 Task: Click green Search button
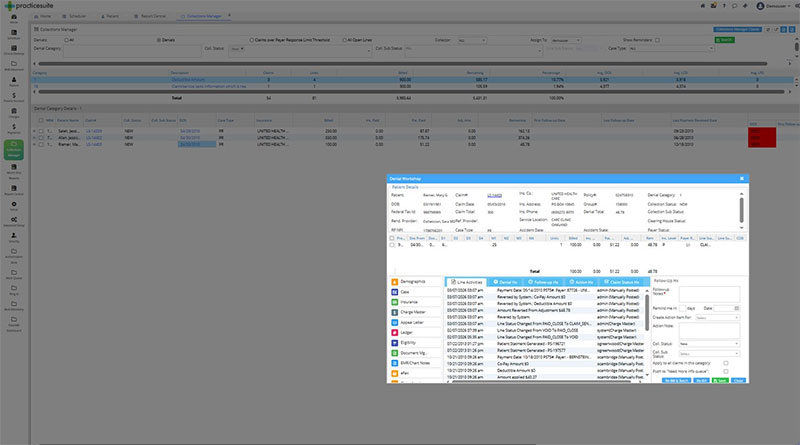pyautogui.click(x=724, y=40)
